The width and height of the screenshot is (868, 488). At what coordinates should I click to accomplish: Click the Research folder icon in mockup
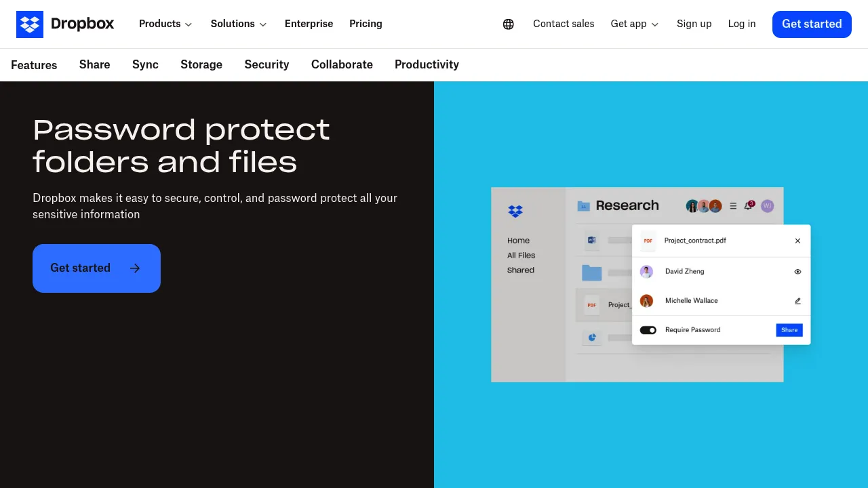(583, 206)
